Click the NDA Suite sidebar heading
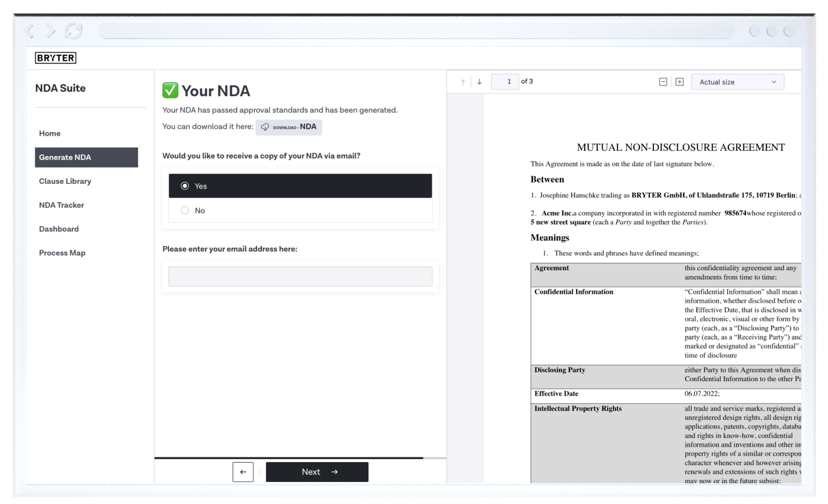Image resolution: width=828 pixels, height=504 pixels. coord(60,88)
